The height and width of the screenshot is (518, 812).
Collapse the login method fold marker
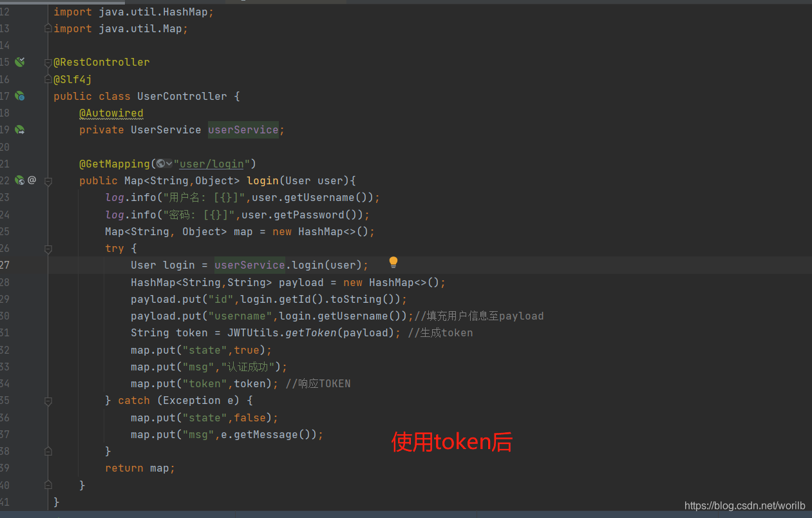(48, 181)
